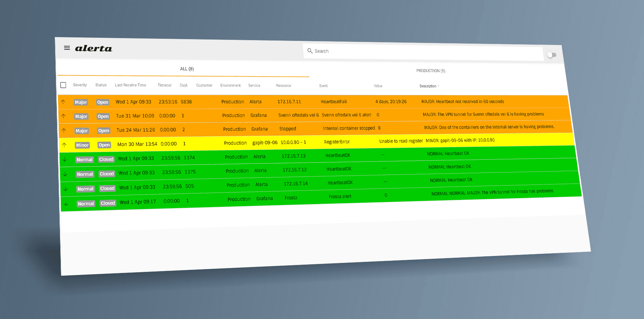The image size is (644, 319).
Task: Click the 'Stopped' resource cell
Action: (x=288, y=129)
